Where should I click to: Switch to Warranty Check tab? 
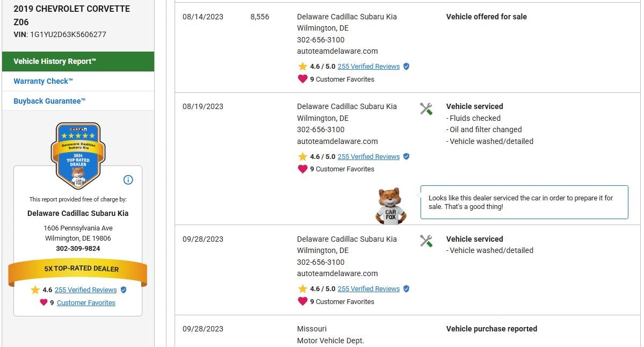pyautogui.click(x=43, y=81)
